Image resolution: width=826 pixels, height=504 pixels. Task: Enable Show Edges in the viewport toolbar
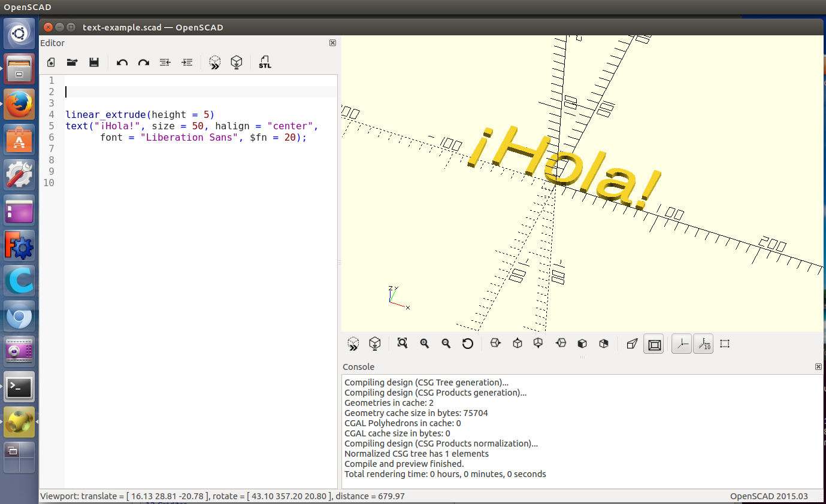pyautogui.click(x=725, y=344)
